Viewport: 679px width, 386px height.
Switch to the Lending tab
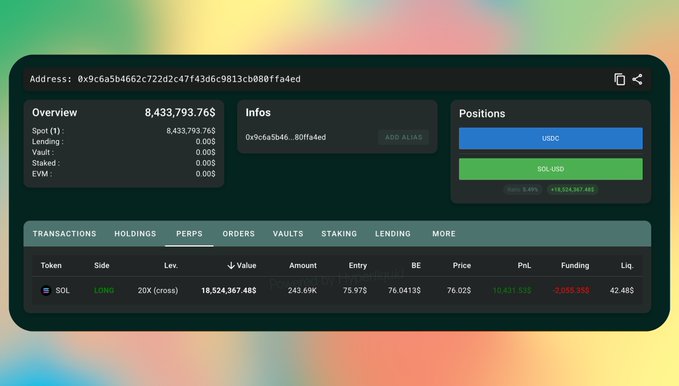[393, 234]
